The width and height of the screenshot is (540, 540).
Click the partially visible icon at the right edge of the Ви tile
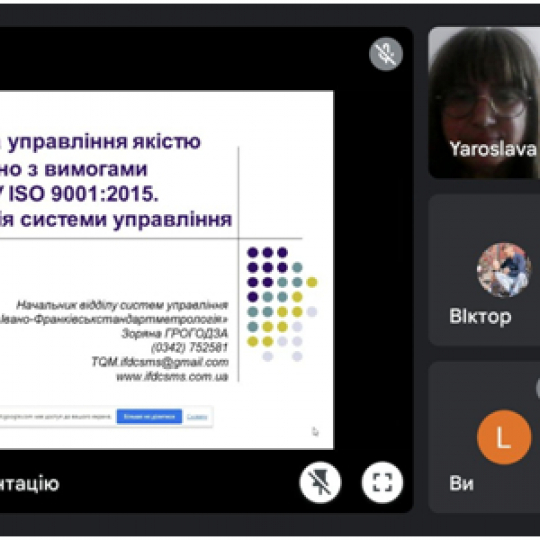coord(538,388)
